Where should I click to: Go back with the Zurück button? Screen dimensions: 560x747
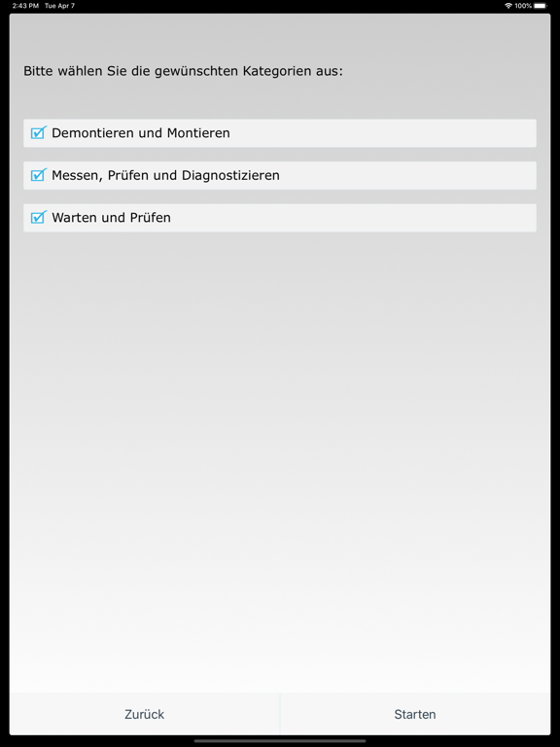(x=145, y=714)
